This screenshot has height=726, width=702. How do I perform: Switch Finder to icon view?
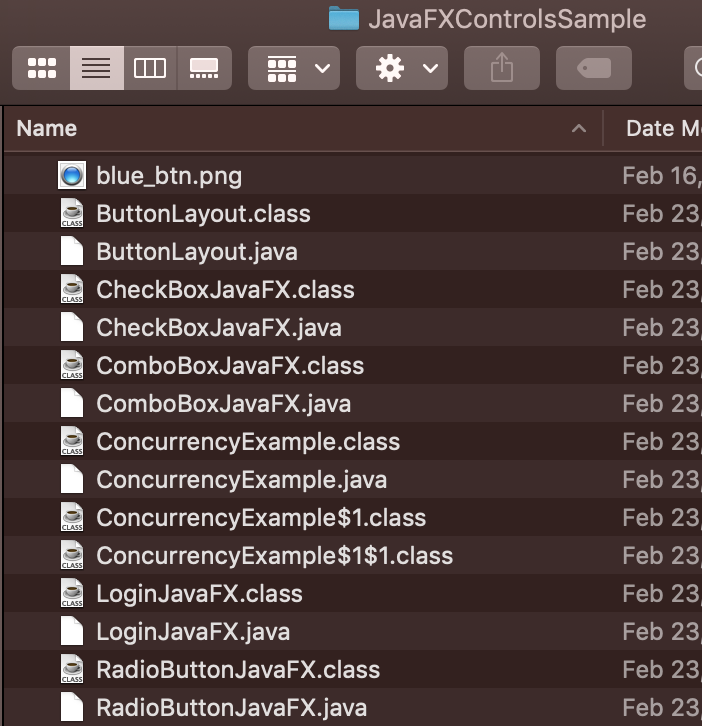pyautogui.click(x=41, y=68)
